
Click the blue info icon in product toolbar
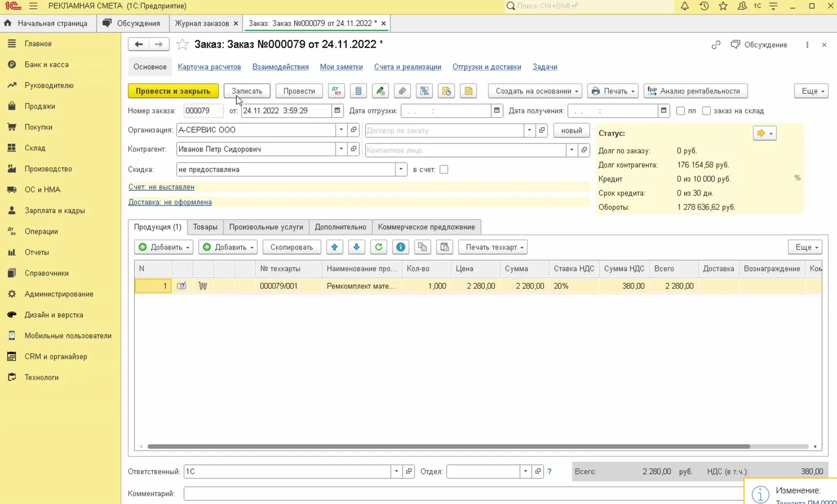(x=401, y=247)
